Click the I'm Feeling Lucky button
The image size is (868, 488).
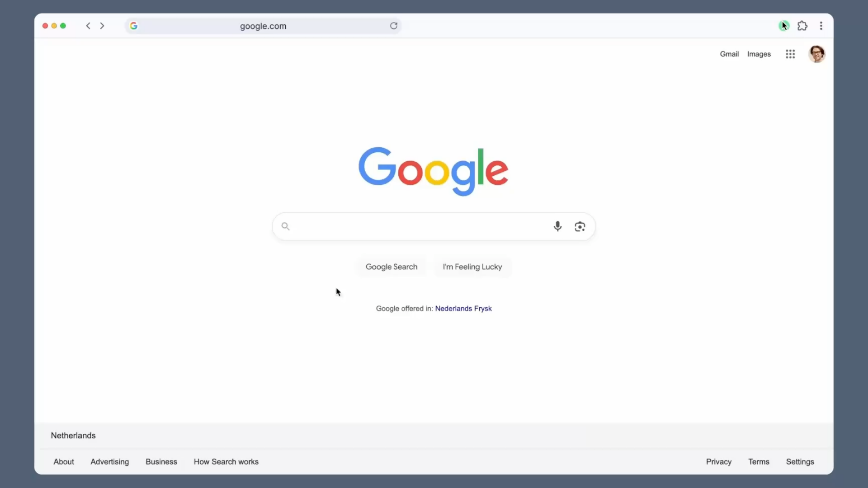click(472, 267)
